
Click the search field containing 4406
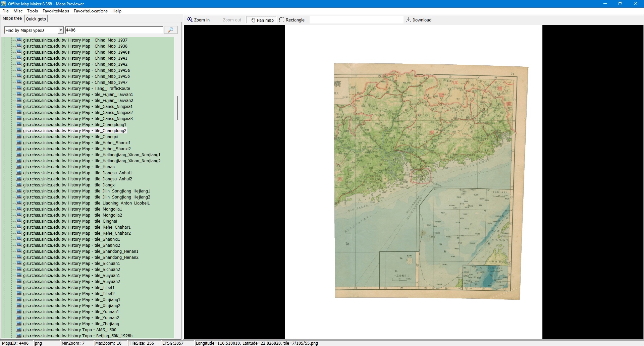(x=113, y=30)
